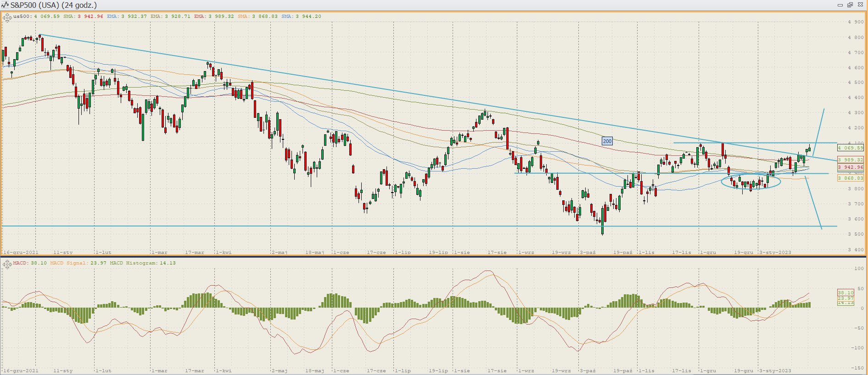868x375 pixels.
Task: Close the S&P500 chart window
Action: tap(860, 5)
